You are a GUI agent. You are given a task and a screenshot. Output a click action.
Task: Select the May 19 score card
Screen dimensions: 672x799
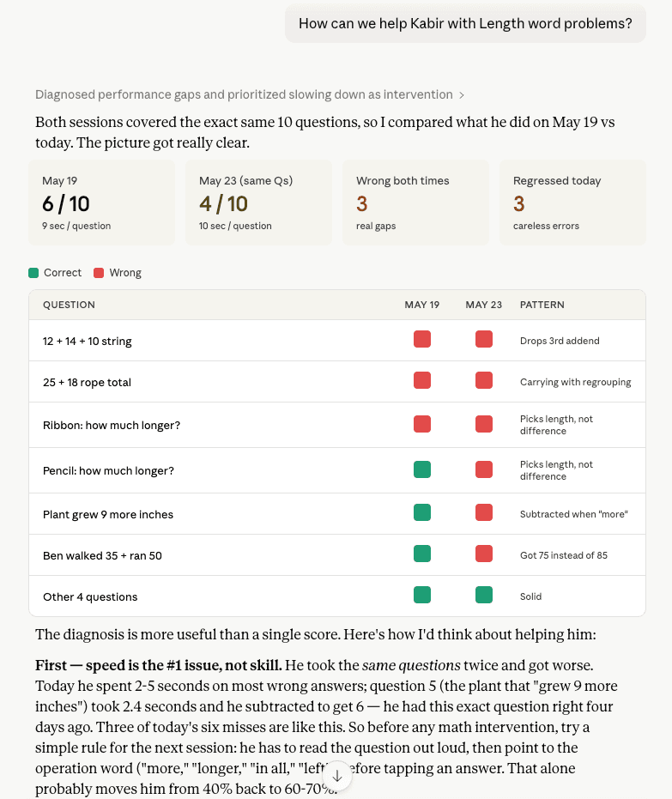102,203
